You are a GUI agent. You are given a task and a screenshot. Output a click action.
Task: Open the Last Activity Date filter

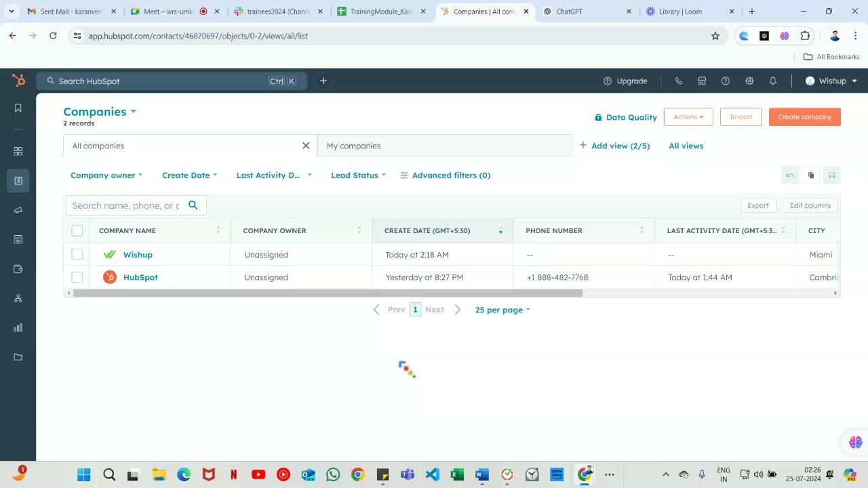(x=274, y=176)
